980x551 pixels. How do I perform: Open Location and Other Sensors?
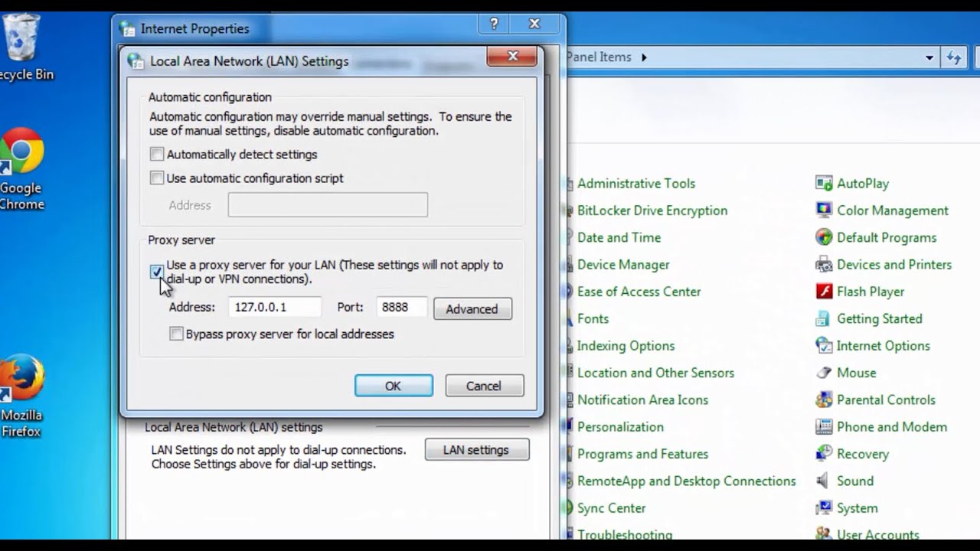point(655,373)
